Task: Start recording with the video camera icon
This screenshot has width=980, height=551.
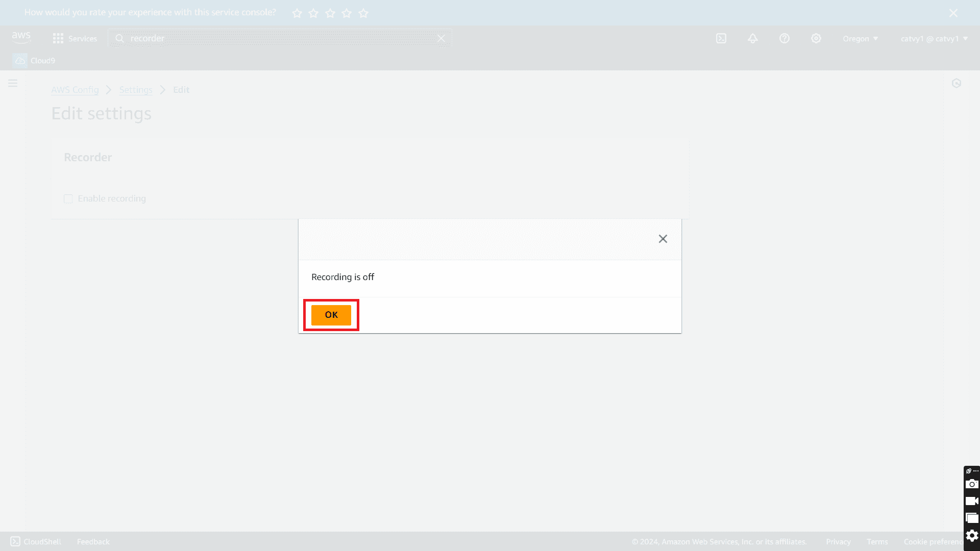Action: pos(972,501)
